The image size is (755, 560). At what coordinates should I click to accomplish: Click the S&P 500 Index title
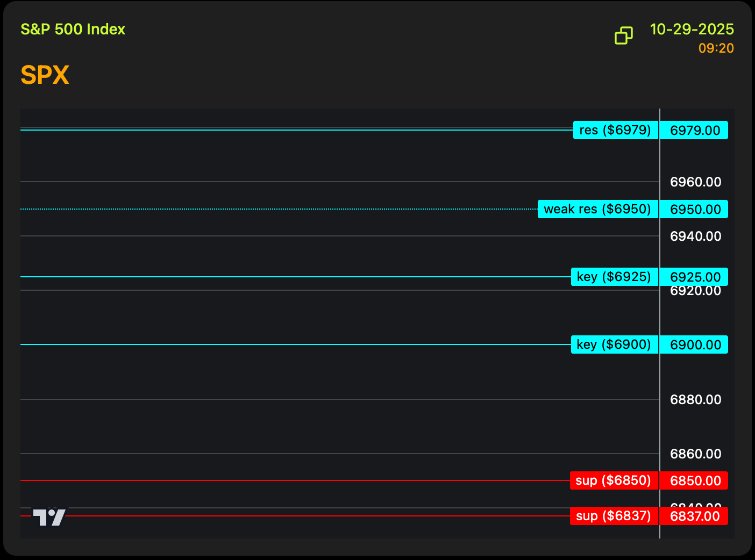click(73, 29)
